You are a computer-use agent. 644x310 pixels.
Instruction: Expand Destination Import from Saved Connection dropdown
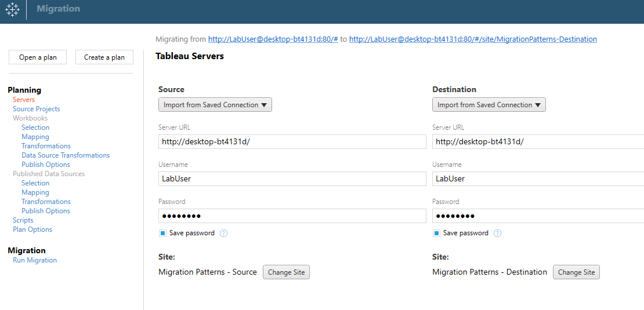[x=489, y=105]
